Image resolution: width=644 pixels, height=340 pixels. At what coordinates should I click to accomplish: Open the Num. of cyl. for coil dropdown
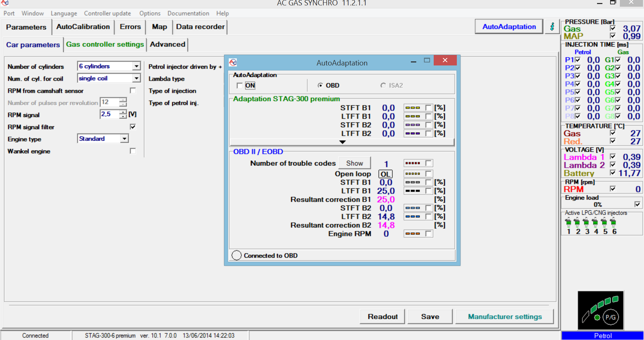pos(136,78)
